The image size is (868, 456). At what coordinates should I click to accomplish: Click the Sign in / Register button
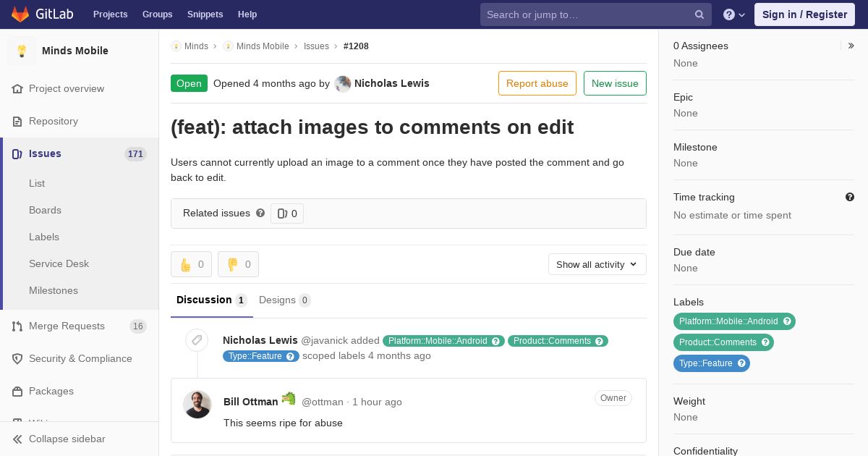tap(804, 14)
